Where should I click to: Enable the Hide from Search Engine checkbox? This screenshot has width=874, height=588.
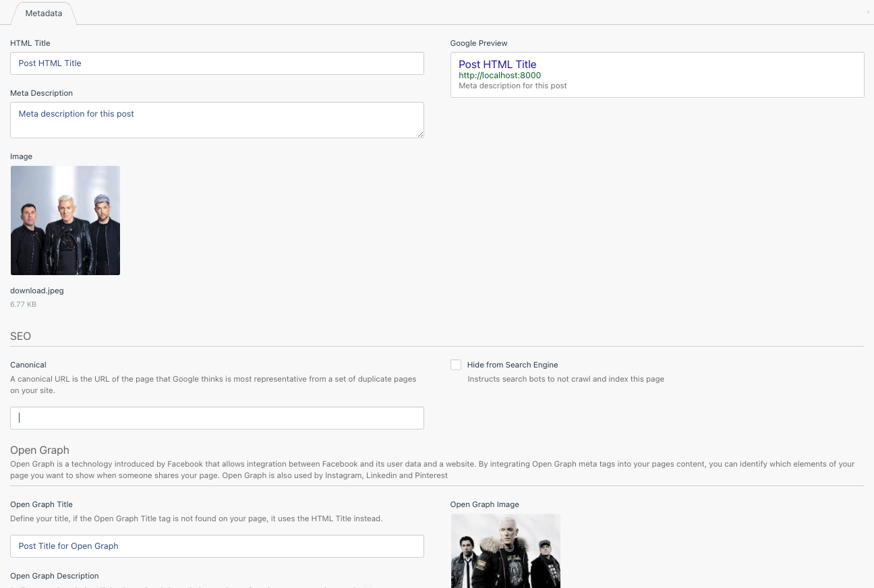point(456,364)
